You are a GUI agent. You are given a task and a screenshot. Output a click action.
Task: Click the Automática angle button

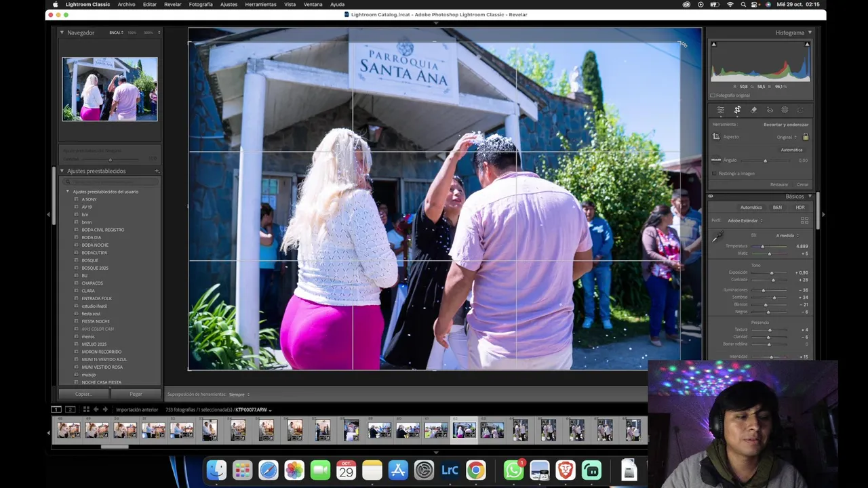791,150
